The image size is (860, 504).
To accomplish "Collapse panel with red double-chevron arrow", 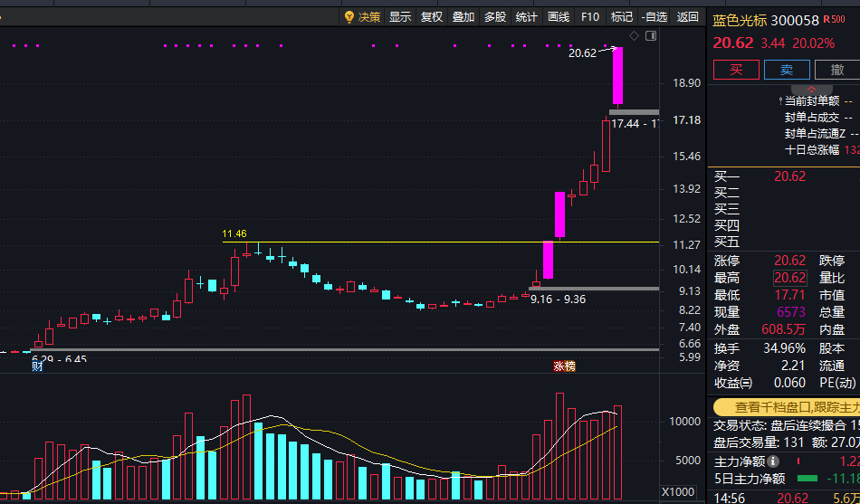I will (x=811, y=90).
